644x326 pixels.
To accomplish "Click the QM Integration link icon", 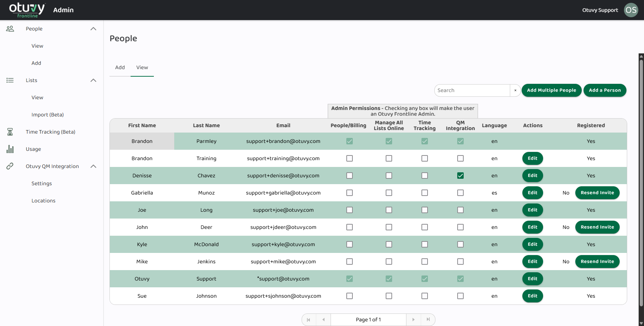I will pyautogui.click(x=10, y=166).
